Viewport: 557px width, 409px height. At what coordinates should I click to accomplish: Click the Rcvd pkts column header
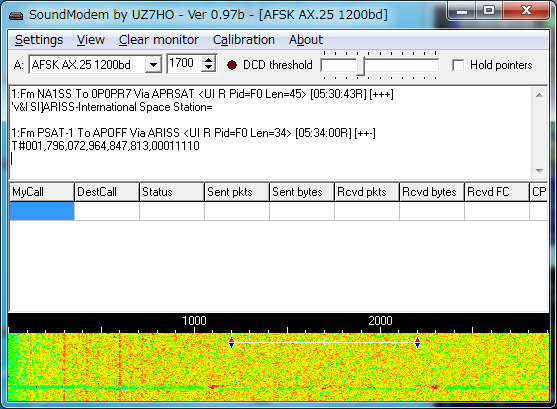(367, 192)
